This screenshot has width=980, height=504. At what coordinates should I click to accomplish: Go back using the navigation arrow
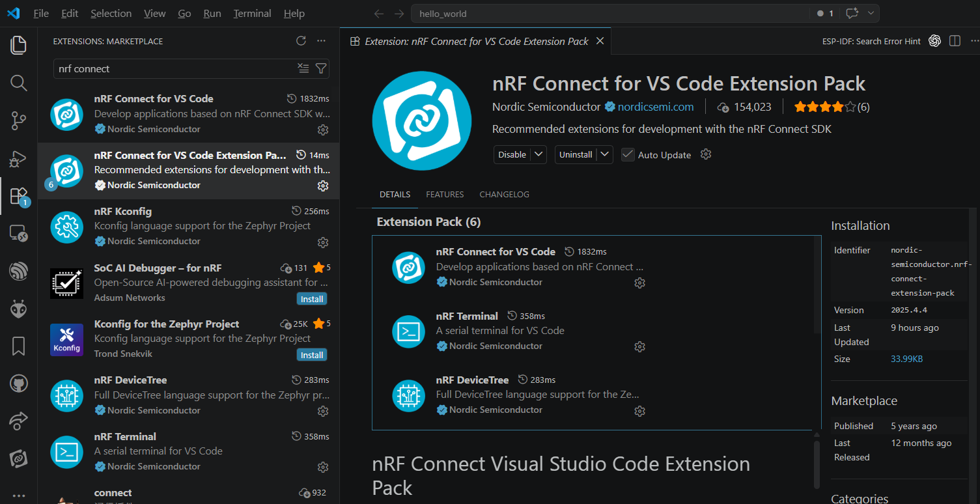pyautogui.click(x=379, y=14)
